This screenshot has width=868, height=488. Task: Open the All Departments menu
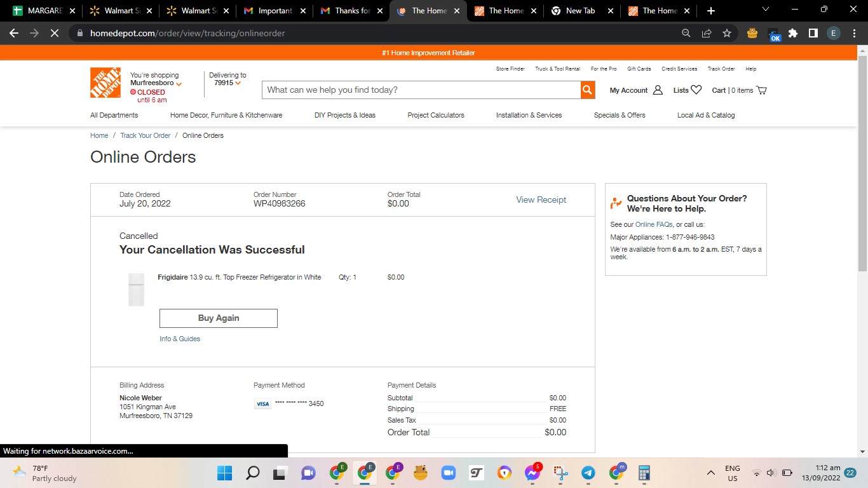[x=114, y=115]
